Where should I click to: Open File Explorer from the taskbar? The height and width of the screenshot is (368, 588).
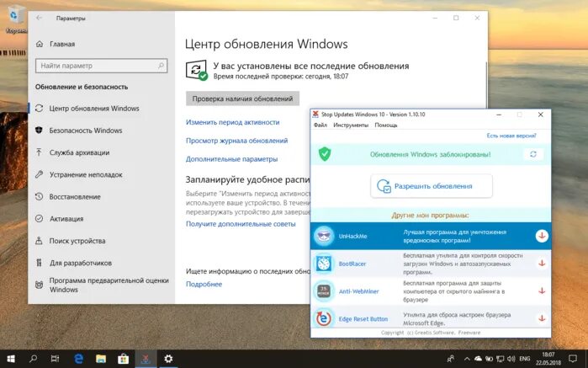point(100,359)
